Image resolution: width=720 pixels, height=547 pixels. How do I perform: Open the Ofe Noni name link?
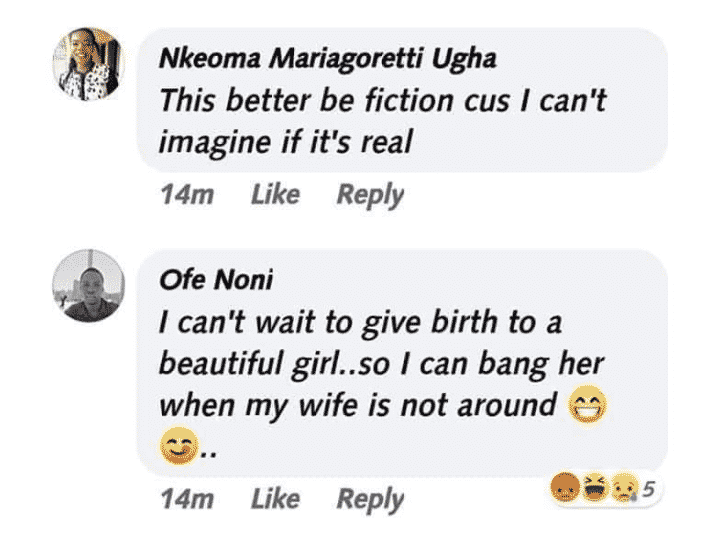pos(215,281)
